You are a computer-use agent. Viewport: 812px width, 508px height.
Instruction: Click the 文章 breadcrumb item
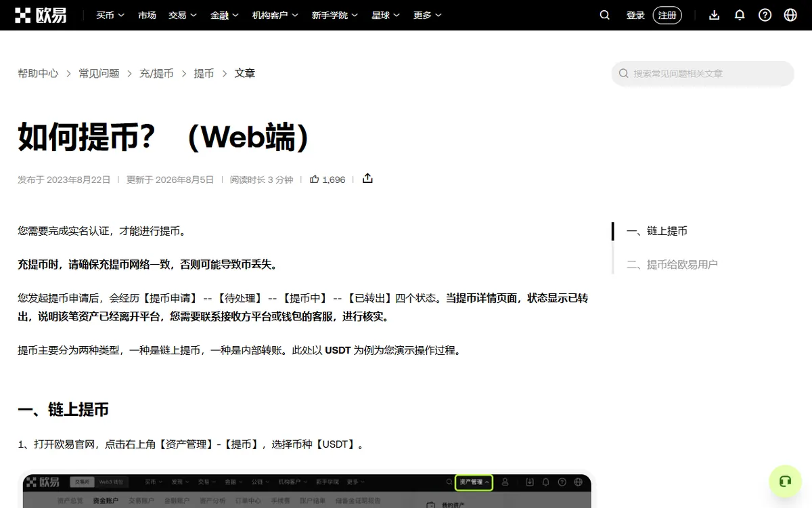tap(245, 73)
